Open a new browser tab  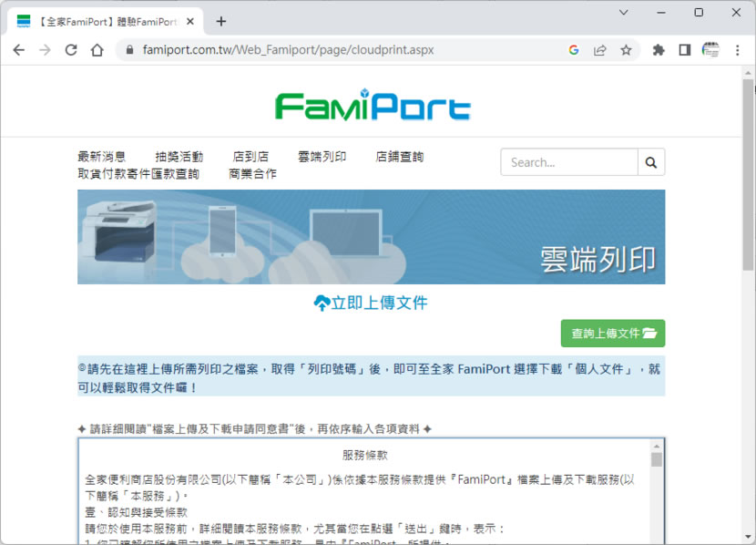(x=220, y=21)
